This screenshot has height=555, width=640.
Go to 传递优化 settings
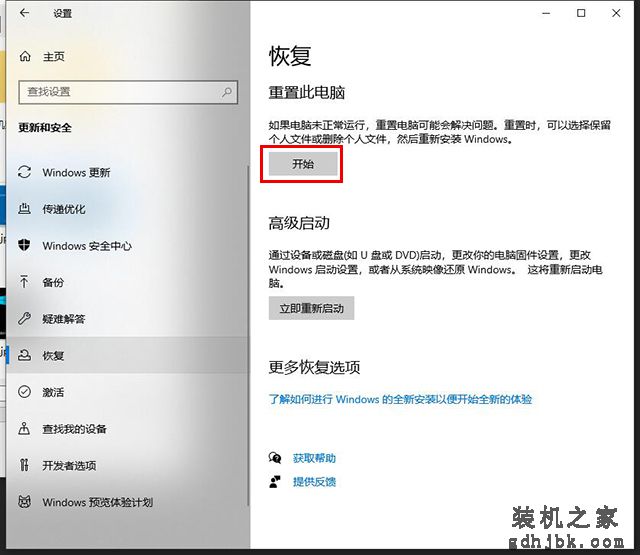(127, 209)
